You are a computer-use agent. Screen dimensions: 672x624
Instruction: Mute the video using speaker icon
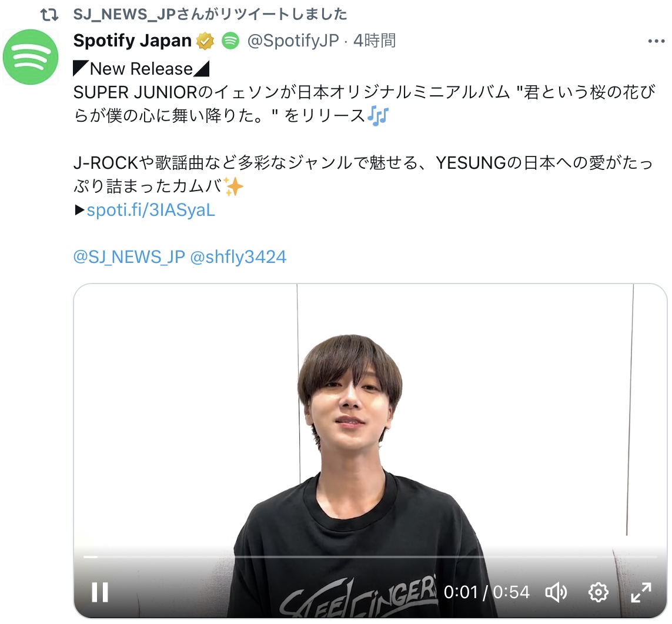(x=556, y=592)
